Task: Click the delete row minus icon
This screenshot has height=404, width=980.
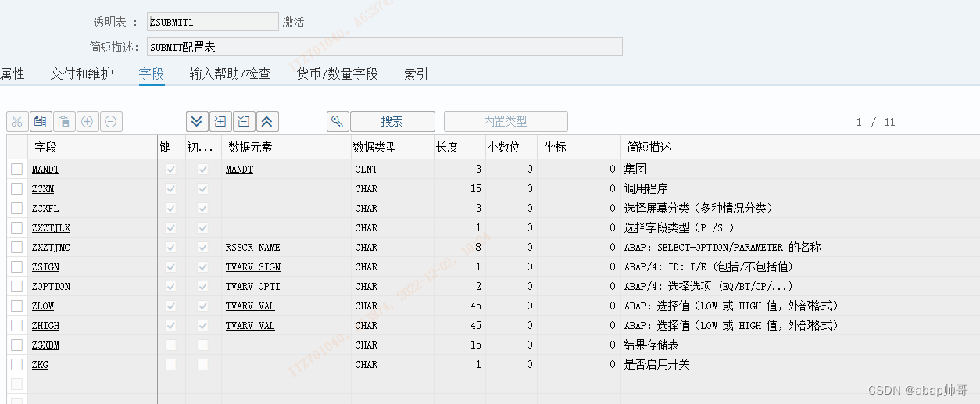Action: pos(111,121)
